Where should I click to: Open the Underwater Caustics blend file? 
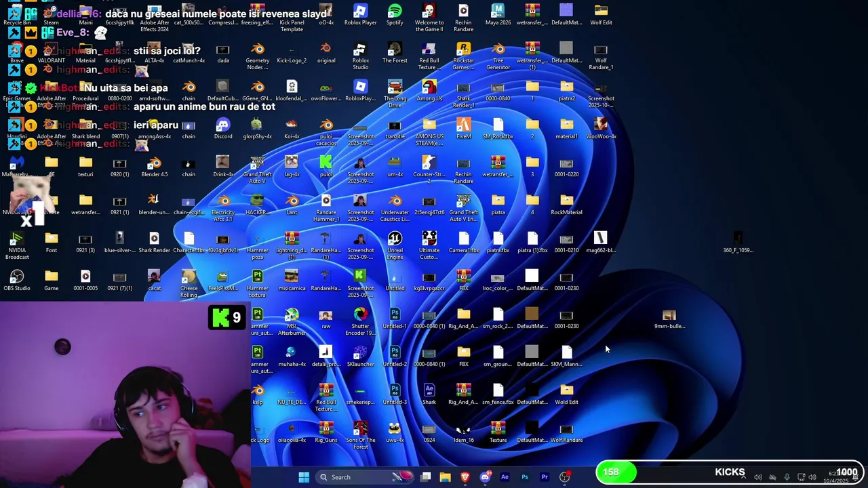tap(395, 207)
